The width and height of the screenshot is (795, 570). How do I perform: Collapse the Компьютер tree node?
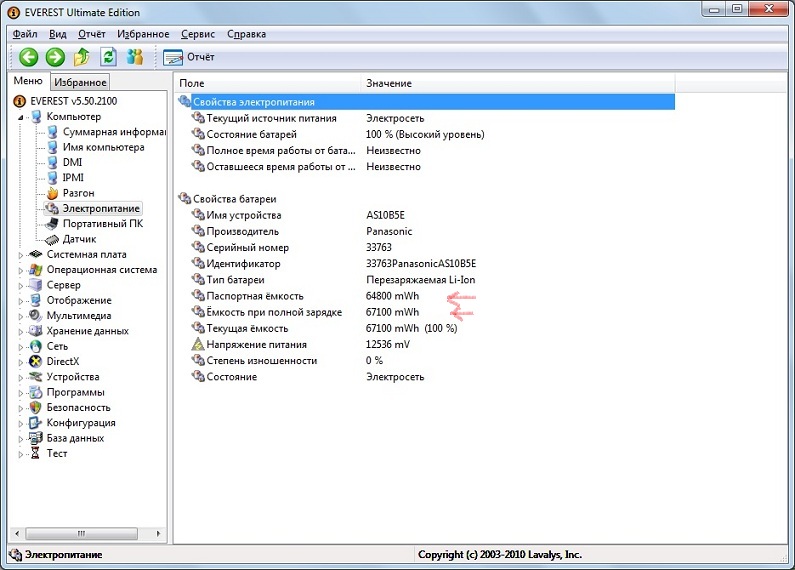pyautogui.click(x=21, y=117)
